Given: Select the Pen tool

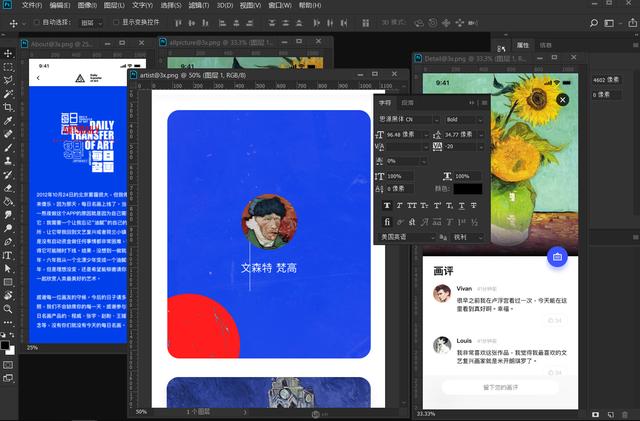Looking at the screenshot, I should point(8,242).
